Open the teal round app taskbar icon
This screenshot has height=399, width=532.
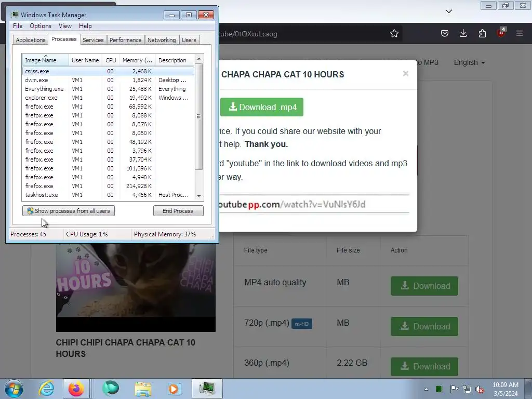tap(111, 389)
